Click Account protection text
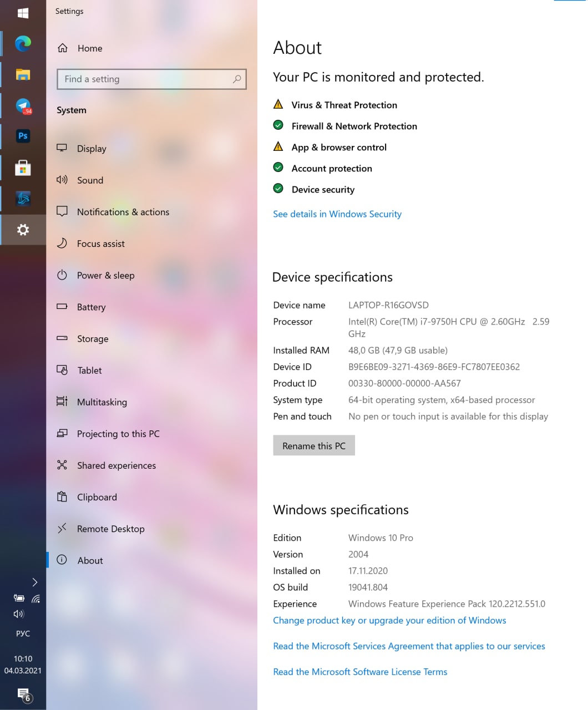Screen dimensions: 588x710 [x=332, y=169]
